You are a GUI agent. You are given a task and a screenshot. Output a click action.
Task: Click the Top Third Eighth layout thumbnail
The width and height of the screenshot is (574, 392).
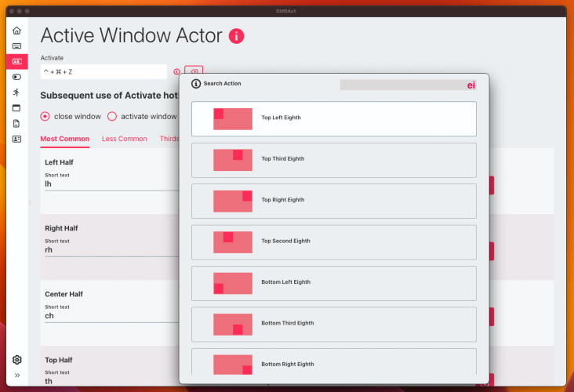click(x=233, y=160)
